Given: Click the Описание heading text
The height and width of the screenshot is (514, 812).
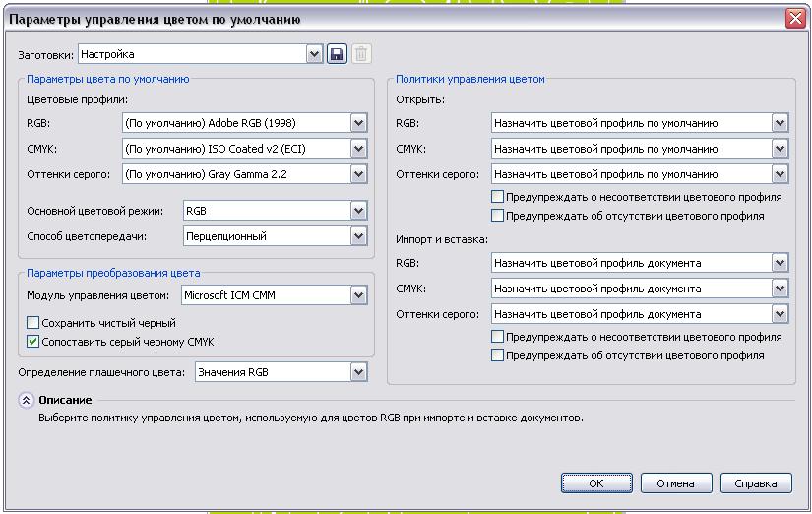Looking at the screenshot, I should click(65, 400).
